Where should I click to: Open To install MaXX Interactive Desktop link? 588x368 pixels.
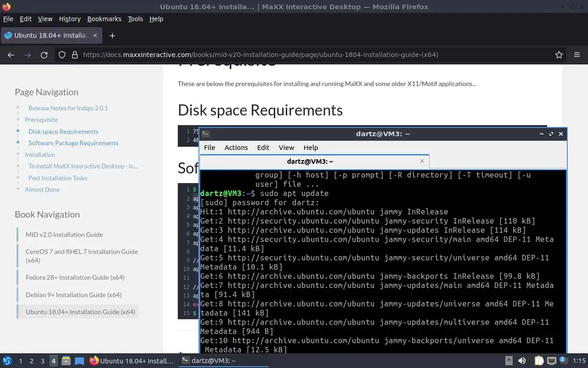point(83,166)
